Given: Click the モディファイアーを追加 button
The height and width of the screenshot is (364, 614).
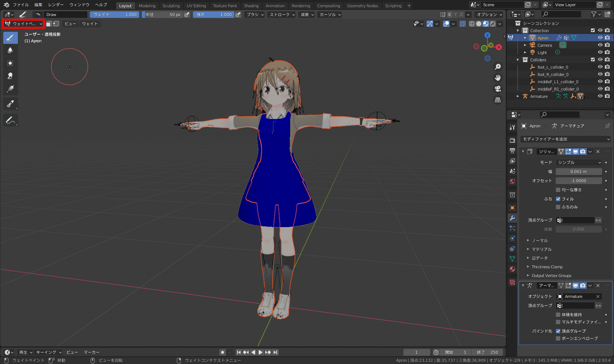Looking at the screenshot, I should point(566,139).
